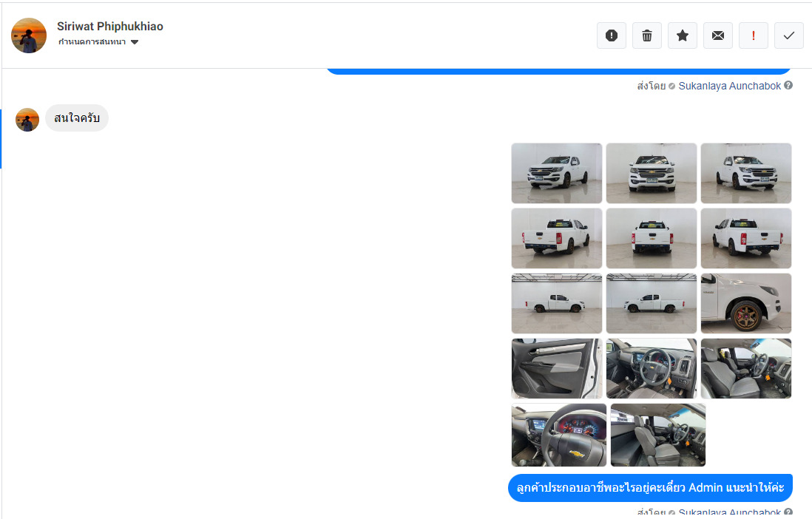Select the สนใจครับ message bubble
Image resolution: width=812 pixels, height=519 pixels.
(x=77, y=118)
